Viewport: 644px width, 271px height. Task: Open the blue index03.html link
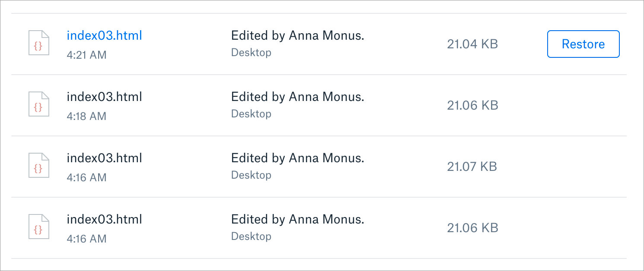pos(104,35)
